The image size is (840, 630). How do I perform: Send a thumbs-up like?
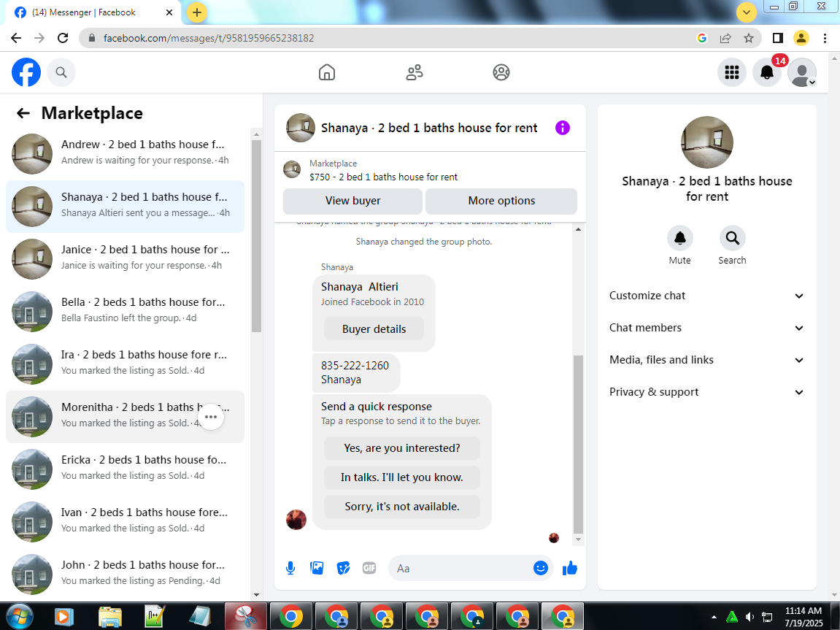[570, 568]
